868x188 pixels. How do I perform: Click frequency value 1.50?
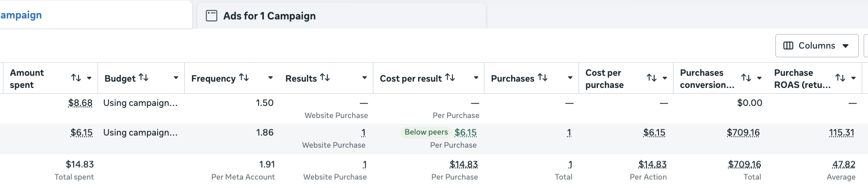[x=265, y=103]
